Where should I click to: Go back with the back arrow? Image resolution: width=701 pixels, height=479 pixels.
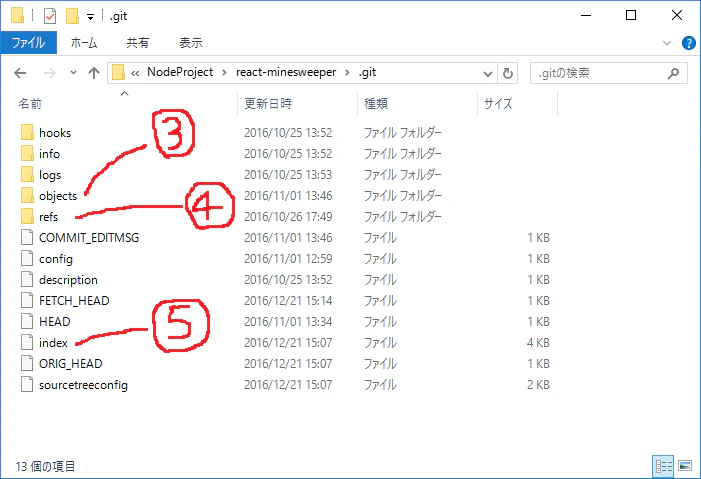20,73
